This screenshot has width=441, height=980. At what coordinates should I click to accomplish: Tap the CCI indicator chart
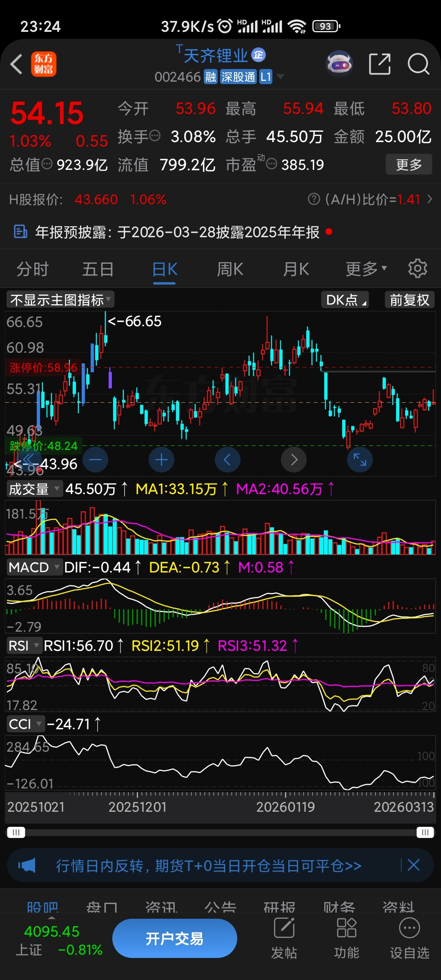coord(220,763)
